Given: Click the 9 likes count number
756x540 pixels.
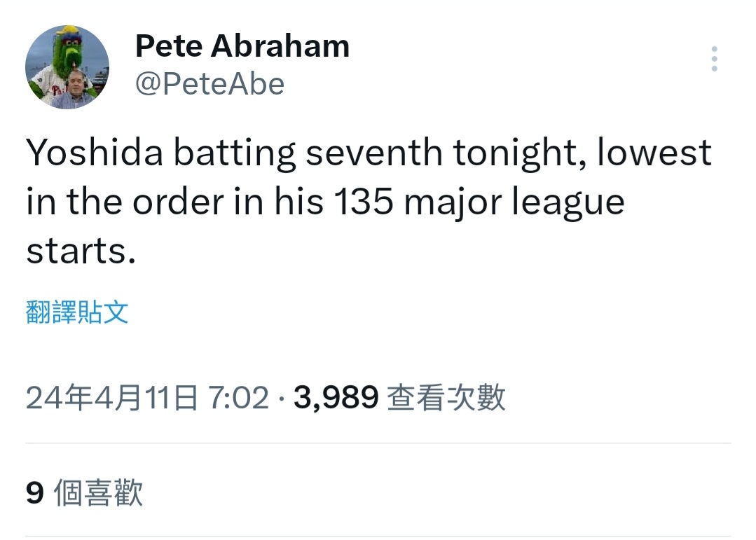Looking at the screenshot, I should pyautogui.click(x=35, y=493).
